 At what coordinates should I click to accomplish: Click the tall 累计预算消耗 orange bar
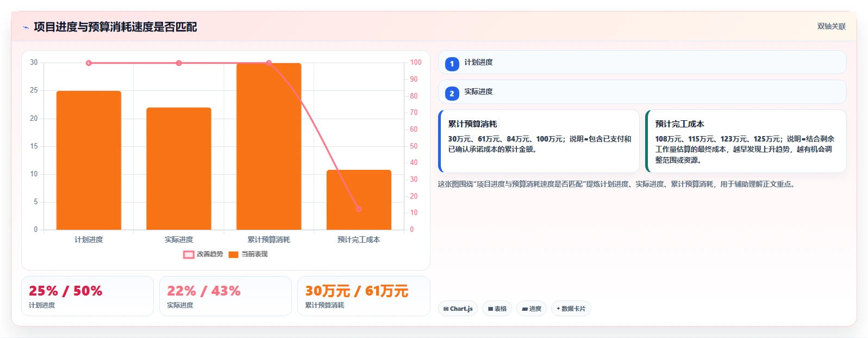[x=268, y=146]
